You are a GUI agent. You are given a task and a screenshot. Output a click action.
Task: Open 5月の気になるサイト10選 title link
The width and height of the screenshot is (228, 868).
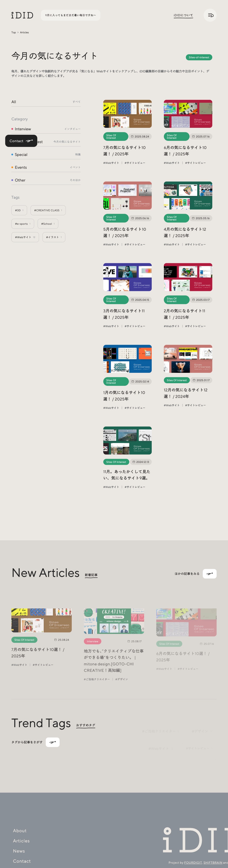tap(124, 232)
